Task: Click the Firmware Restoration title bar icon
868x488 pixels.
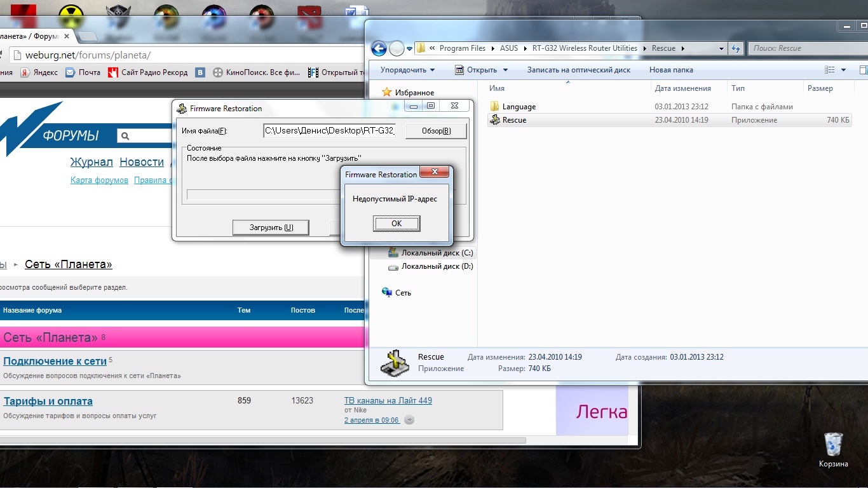Action: pos(182,109)
